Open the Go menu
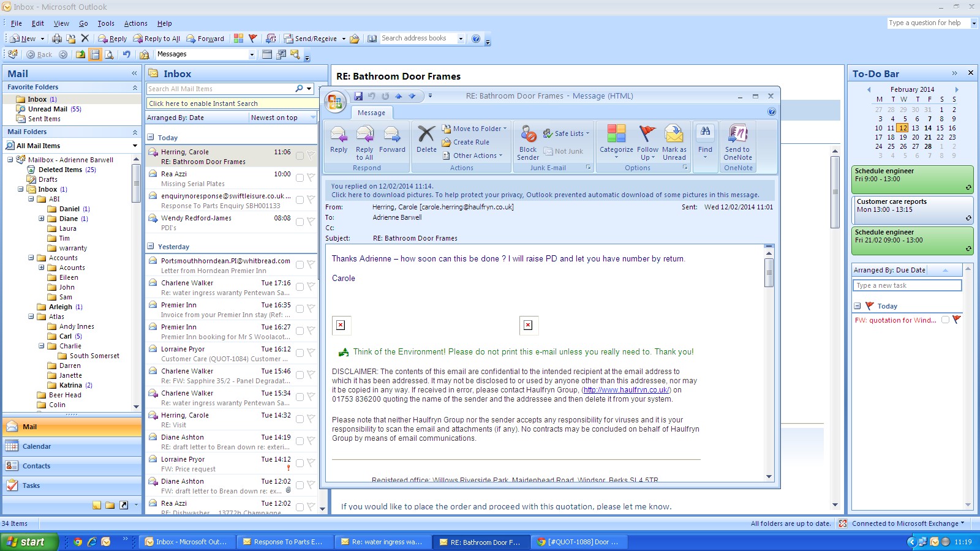This screenshot has height=551, width=980. pos(83,23)
